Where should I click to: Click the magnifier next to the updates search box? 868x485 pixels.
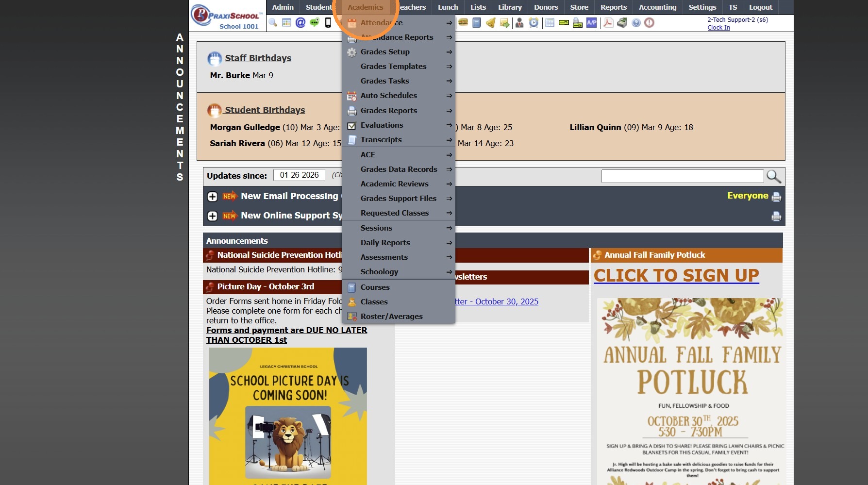tap(774, 176)
